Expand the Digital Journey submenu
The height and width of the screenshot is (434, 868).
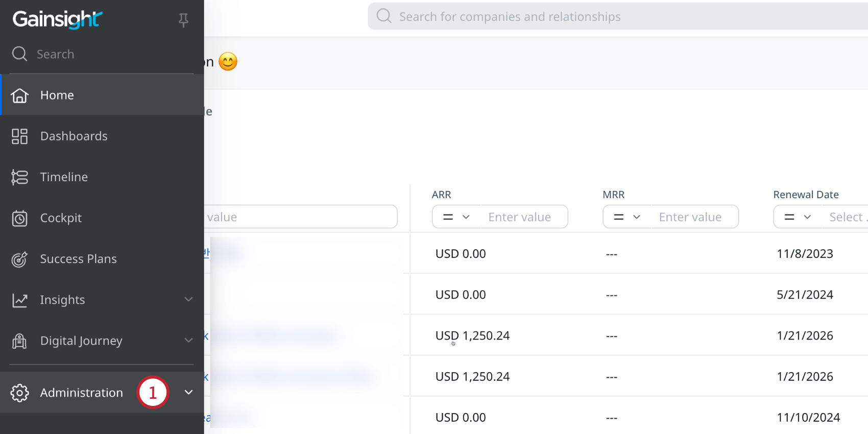tap(188, 341)
